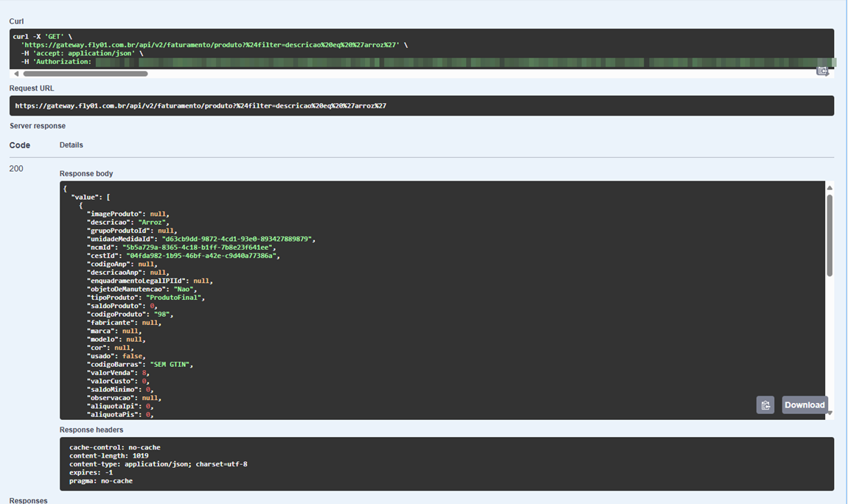Click the "valorVenda": 8 line
The width and height of the screenshot is (848, 504).
coord(118,373)
